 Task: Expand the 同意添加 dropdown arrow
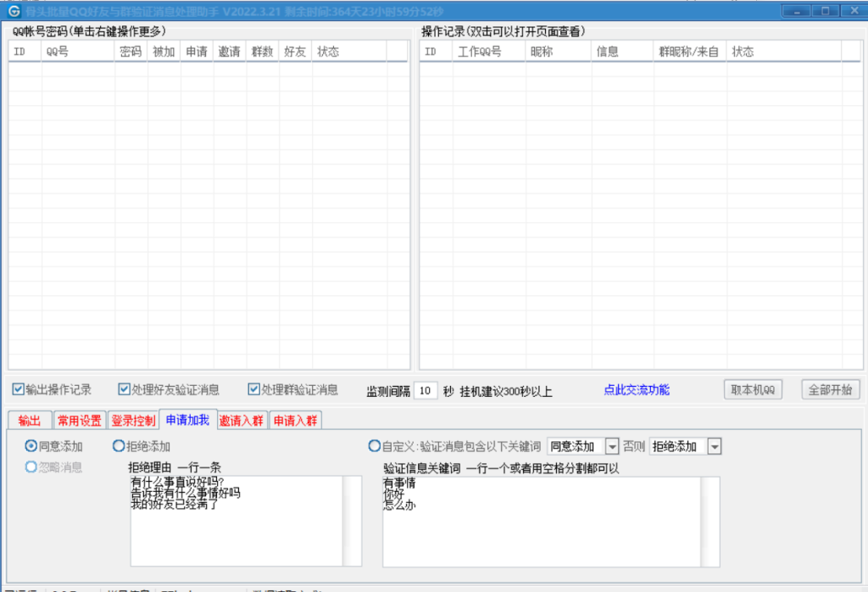click(612, 447)
